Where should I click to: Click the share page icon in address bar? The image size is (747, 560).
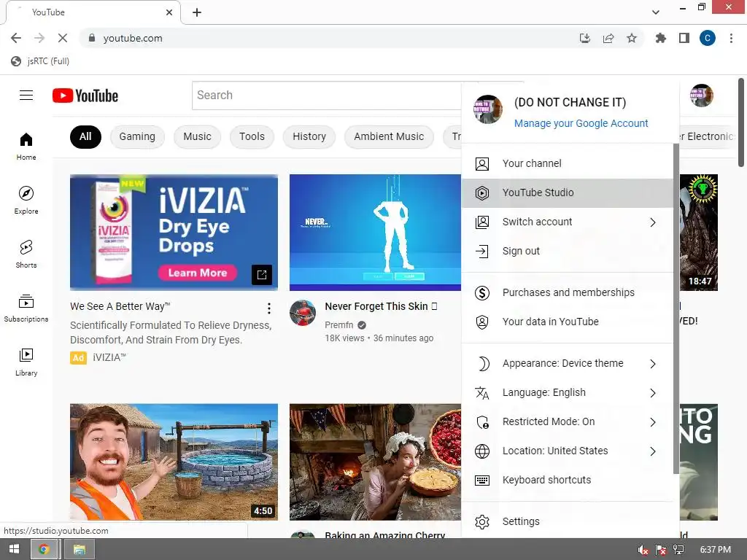tap(608, 38)
